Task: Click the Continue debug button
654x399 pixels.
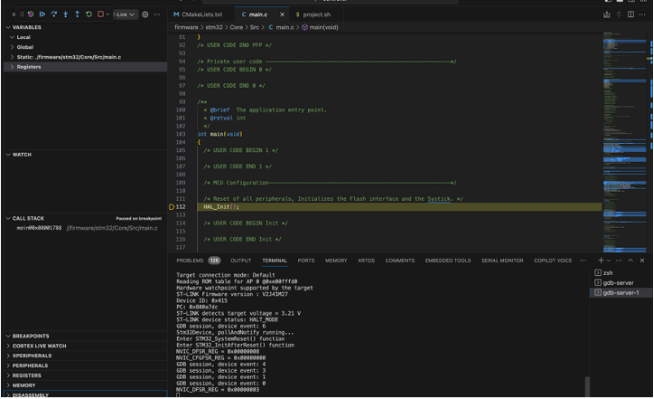Action: pyautogui.click(x=42, y=14)
